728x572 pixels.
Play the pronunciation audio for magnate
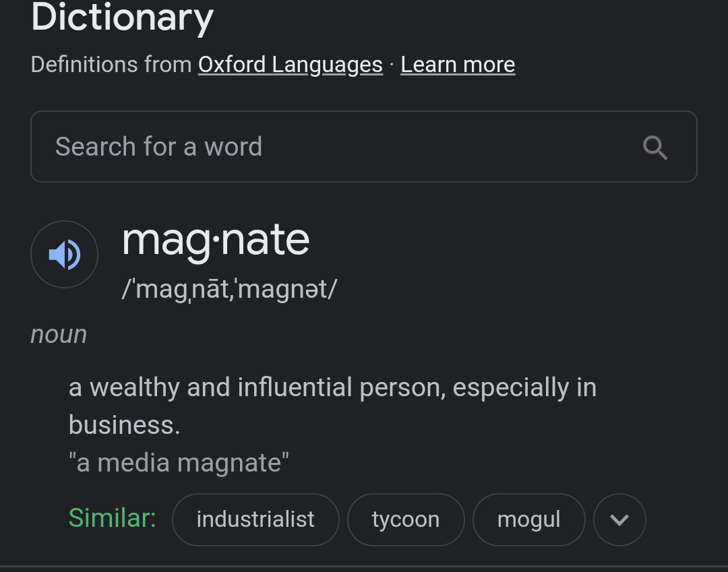[65, 255]
